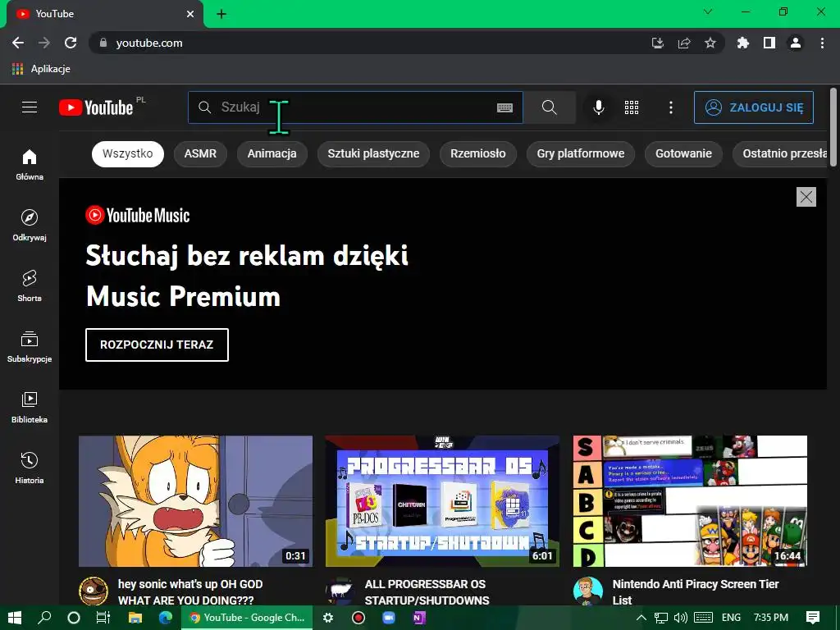840x630 pixels.
Task: Open File Explorer from taskbar
Action: tap(135, 618)
